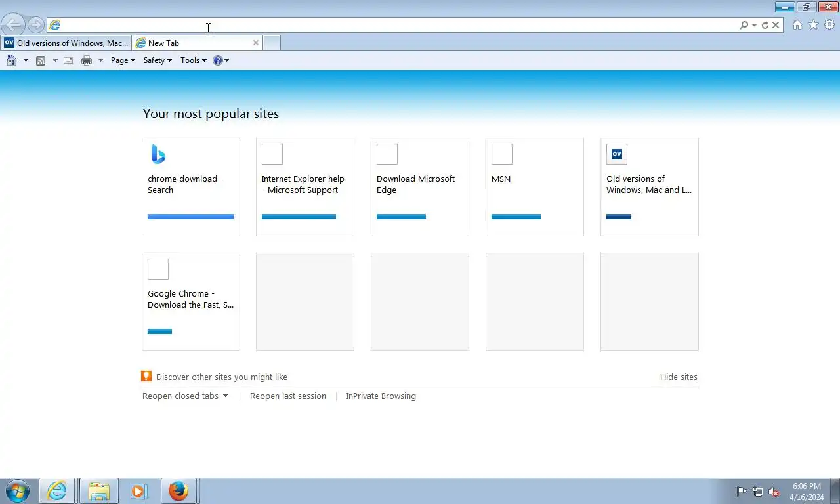Open a new blank tab button
840x504 pixels.
[x=272, y=43]
